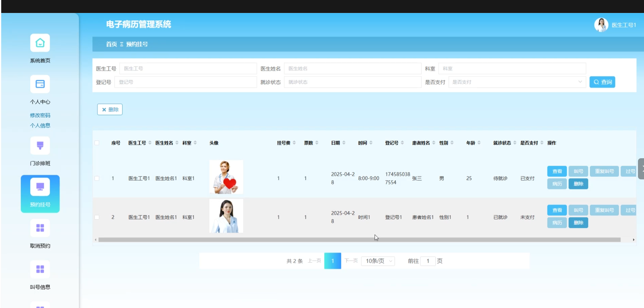Open the 叫号信息 grid icon
The image size is (644, 308).
coord(40,269)
